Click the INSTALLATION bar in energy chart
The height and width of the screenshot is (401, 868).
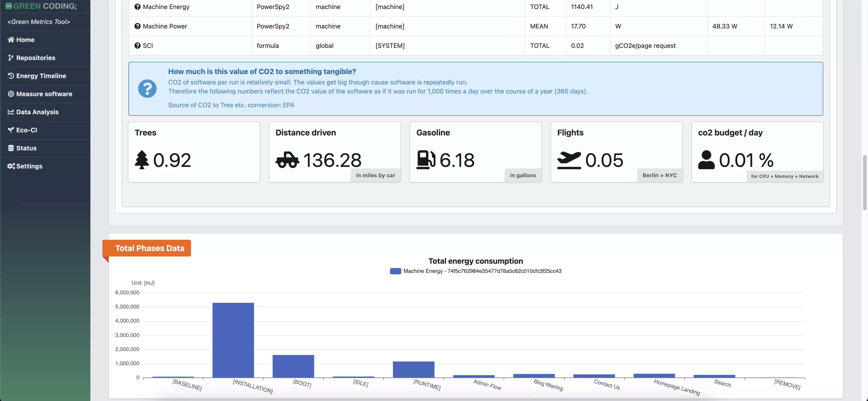click(x=233, y=340)
